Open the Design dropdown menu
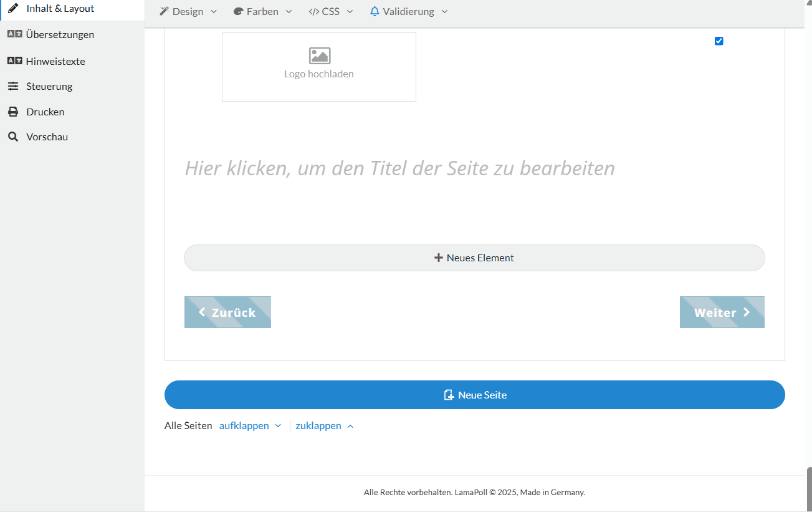The image size is (812, 512). point(188,11)
